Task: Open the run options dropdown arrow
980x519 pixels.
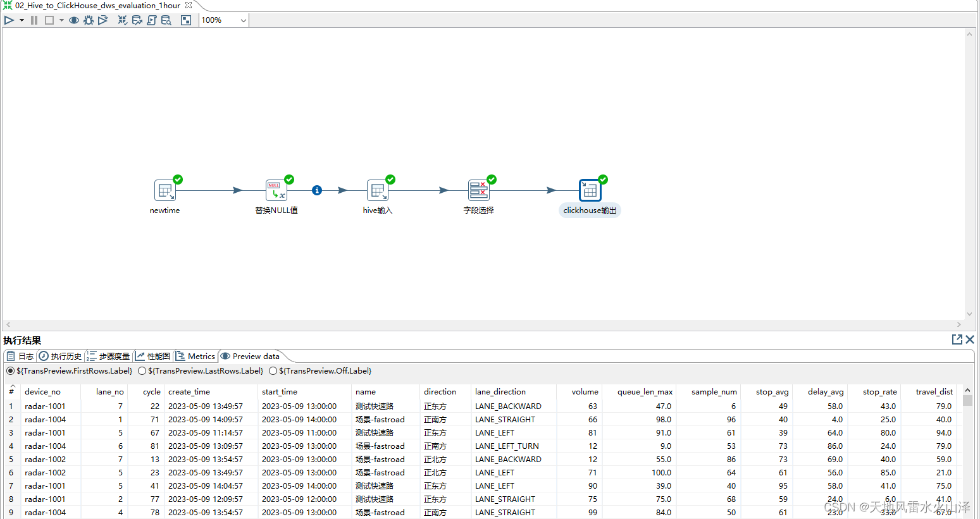Action: [x=21, y=20]
